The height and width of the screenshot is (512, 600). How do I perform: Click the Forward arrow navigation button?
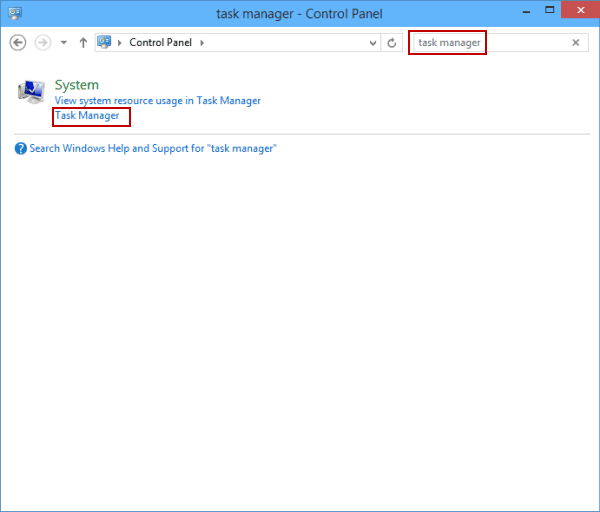43,42
